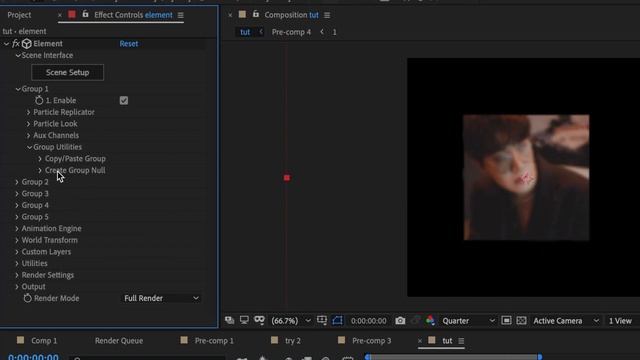Image resolution: width=640 pixels, height=360 pixels.
Task: Click Pre-comp 4 in composition navigator
Action: tap(291, 32)
